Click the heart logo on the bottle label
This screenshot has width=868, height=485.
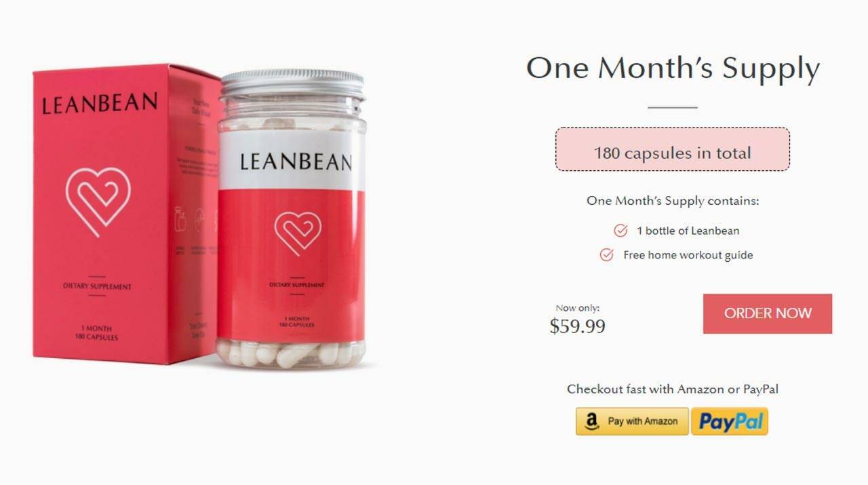tap(298, 233)
